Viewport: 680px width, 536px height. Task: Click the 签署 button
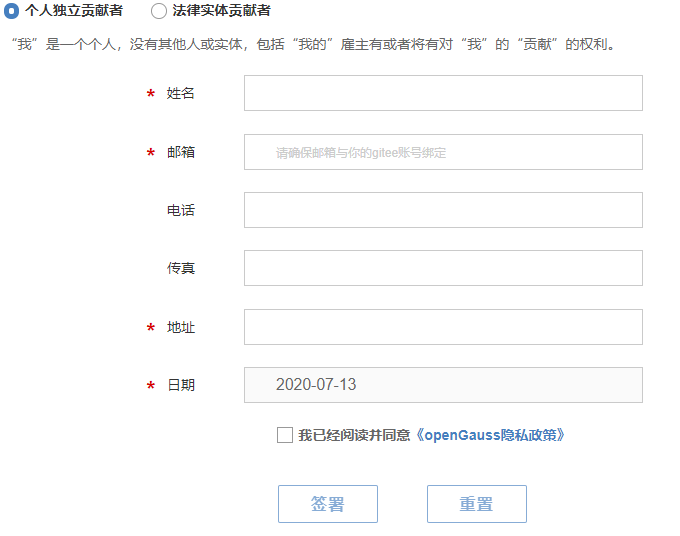(328, 504)
